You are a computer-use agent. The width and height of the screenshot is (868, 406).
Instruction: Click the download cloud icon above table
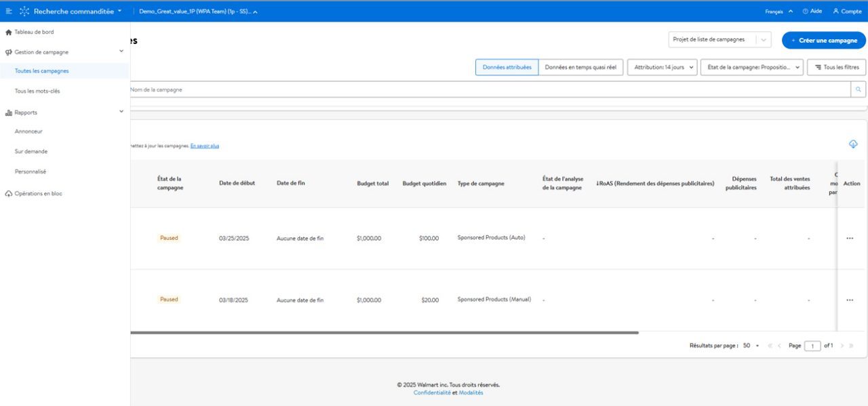coord(852,144)
